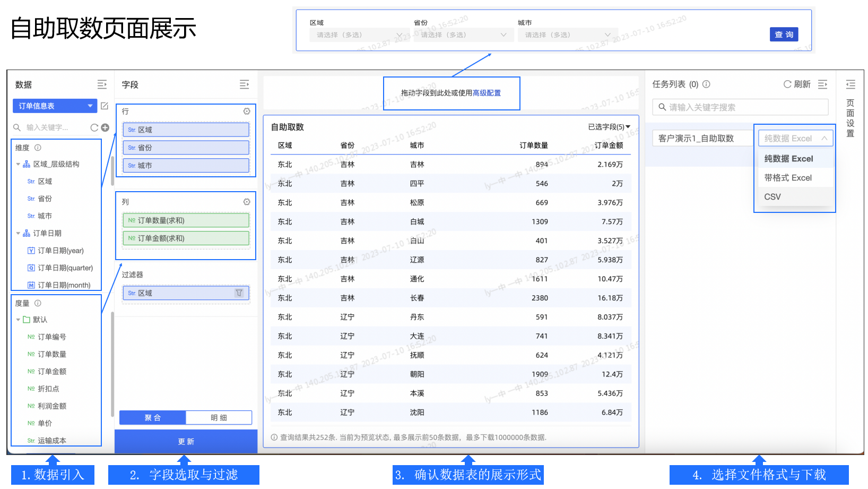Viewport: 868px width, 489px height.
Task: Click the task list keyword search field
Action: tap(740, 107)
